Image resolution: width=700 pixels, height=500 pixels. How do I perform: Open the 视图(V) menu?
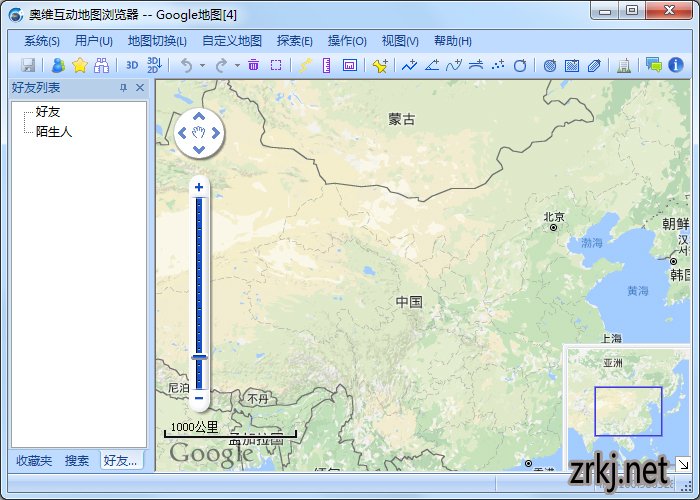pyautogui.click(x=400, y=41)
